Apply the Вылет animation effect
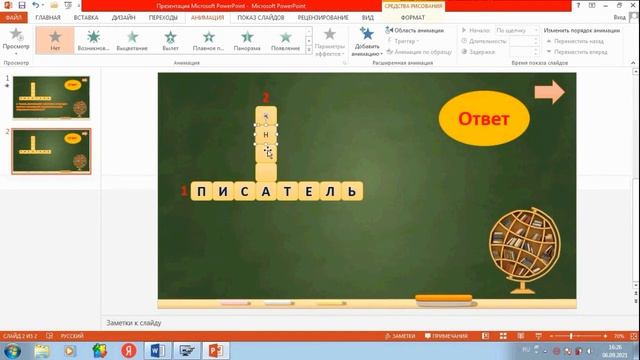Screen dimensions: 640x360 tap(170, 40)
